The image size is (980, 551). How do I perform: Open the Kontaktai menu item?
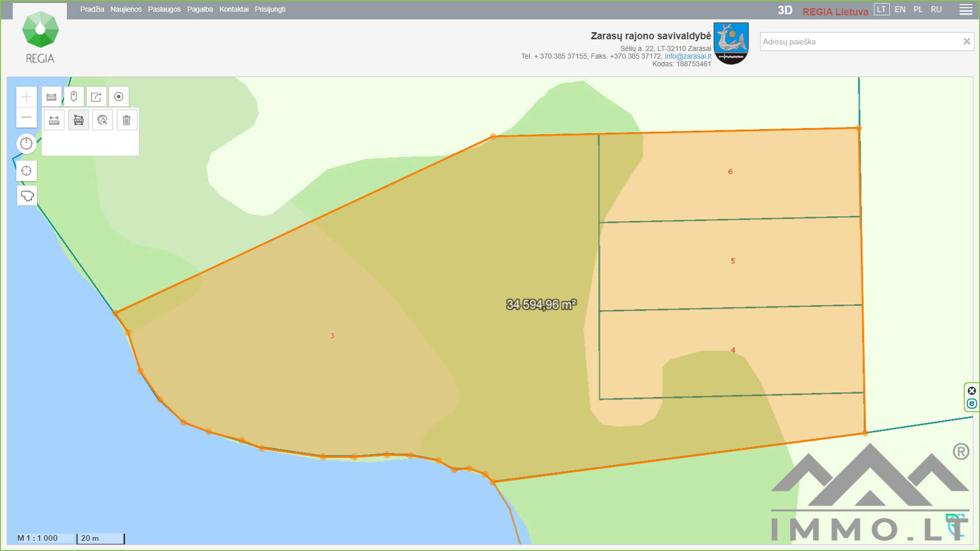234,9
